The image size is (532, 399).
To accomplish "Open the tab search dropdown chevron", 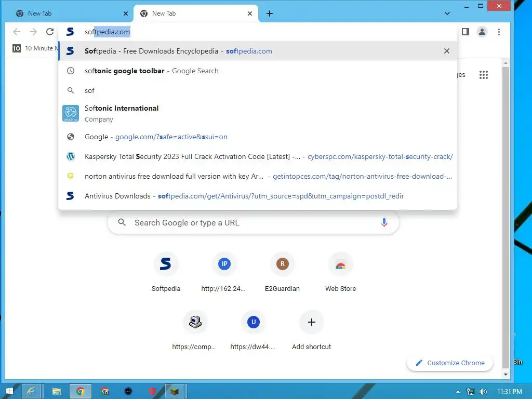I will [x=447, y=14].
